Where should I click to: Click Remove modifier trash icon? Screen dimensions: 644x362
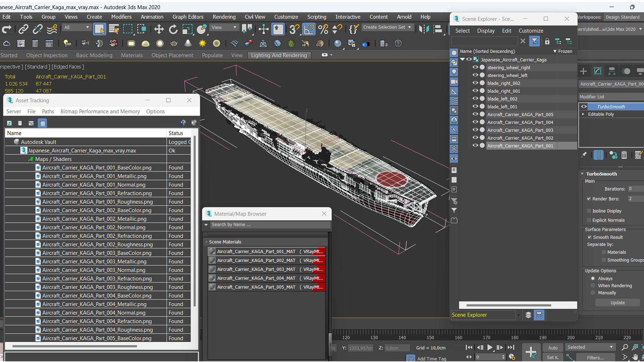[x=624, y=155]
